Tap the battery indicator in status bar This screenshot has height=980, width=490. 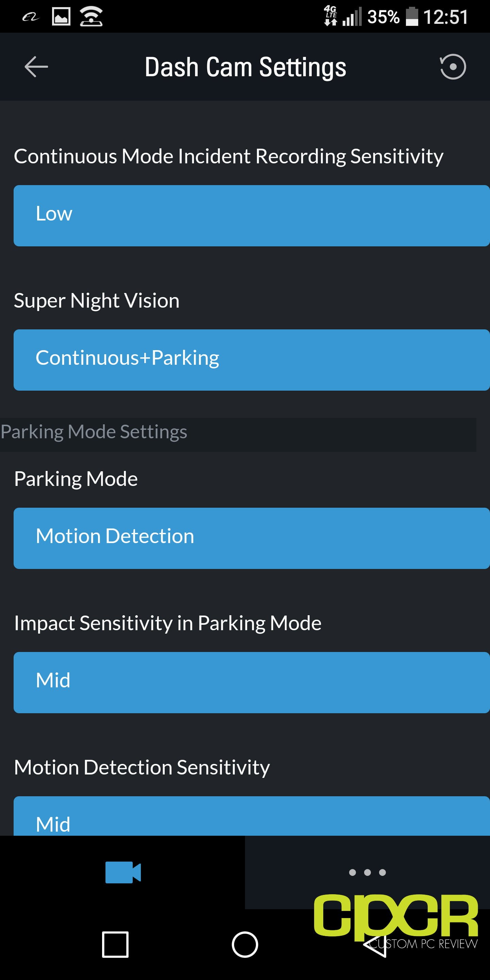[412, 17]
